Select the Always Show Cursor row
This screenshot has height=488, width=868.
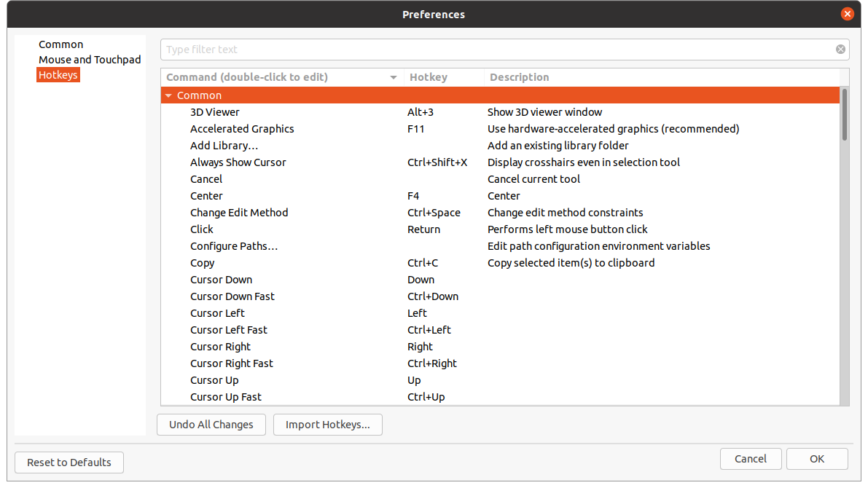pos(238,162)
